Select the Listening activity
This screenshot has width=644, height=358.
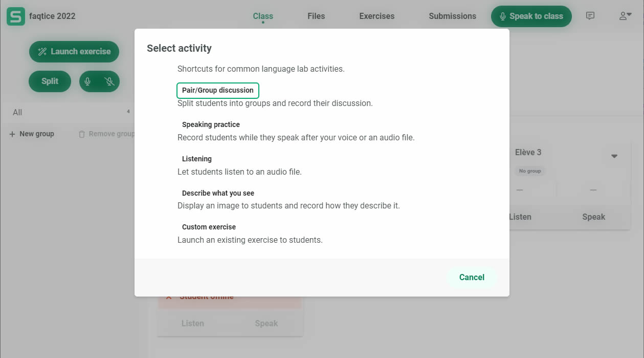pyautogui.click(x=197, y=159)
